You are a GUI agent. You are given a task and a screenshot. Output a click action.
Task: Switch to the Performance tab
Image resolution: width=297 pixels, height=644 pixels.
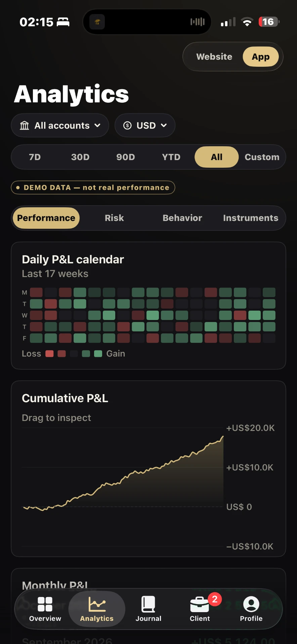coord(46,218)
